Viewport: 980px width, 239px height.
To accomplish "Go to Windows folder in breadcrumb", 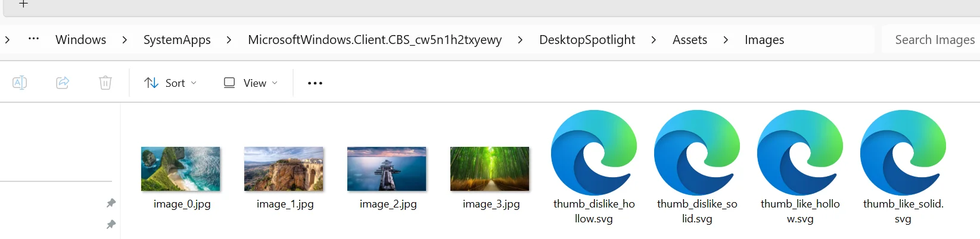I will click(x=81, y=40).
